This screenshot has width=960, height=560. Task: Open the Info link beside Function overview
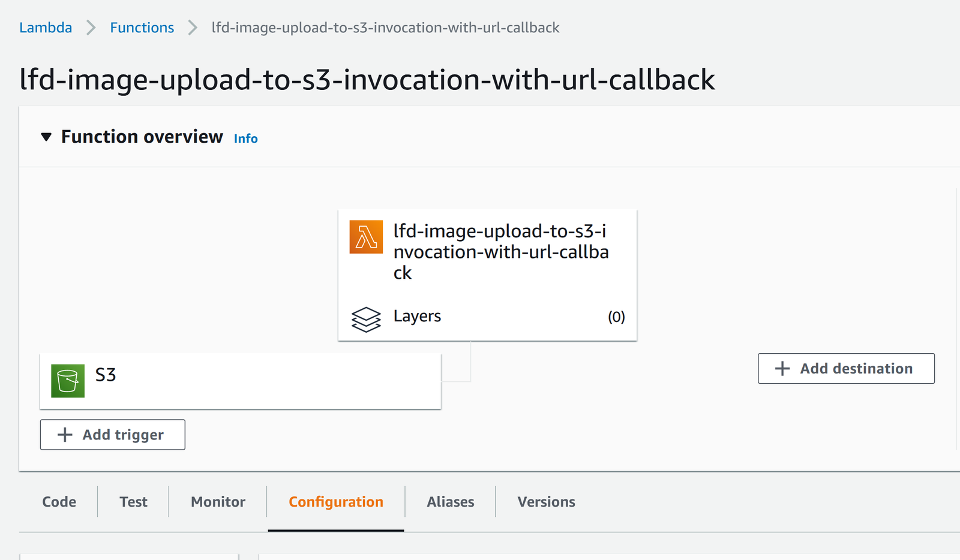tap(245, 139)
